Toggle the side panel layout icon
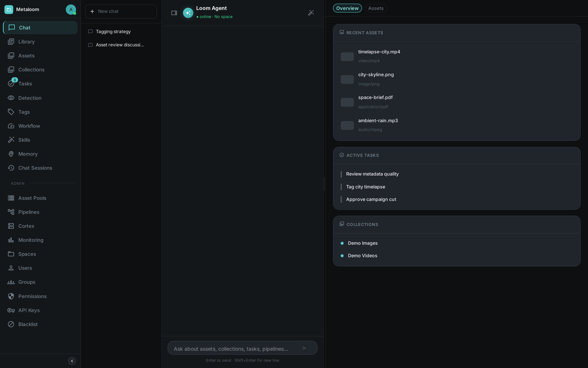 (174, 13)
